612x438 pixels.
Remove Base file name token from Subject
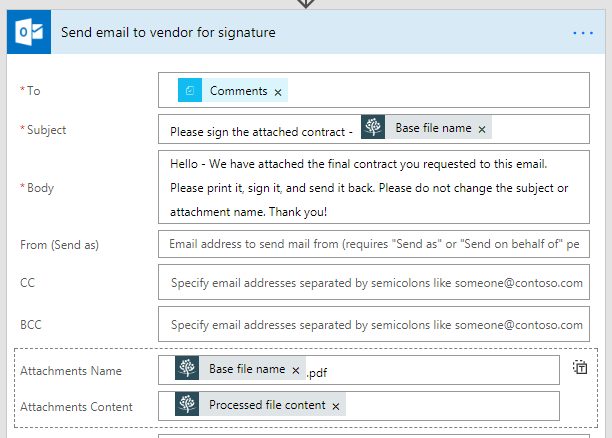482,129
